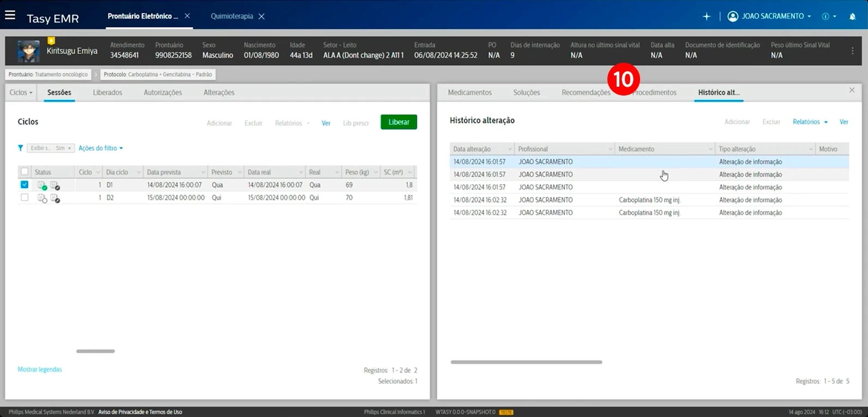868x417 pixels.
Task: Open the hamburger main menu
Action: [10, 16]
